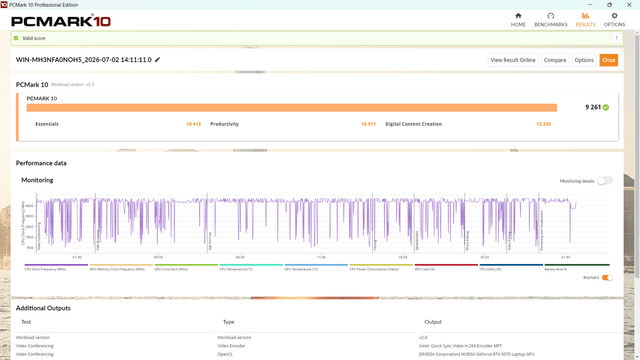Click View Result Online button
This screenshot has width=640, height=360.
coord(513,60)
